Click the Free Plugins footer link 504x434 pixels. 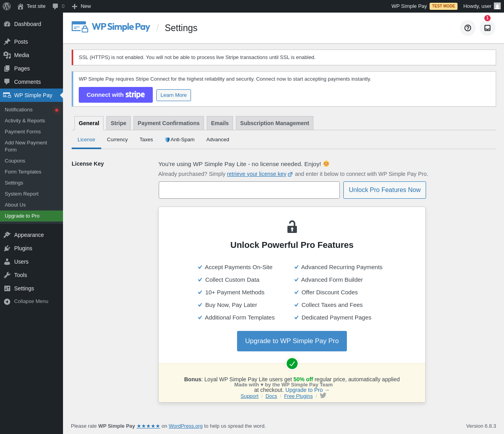coord(298,396)
